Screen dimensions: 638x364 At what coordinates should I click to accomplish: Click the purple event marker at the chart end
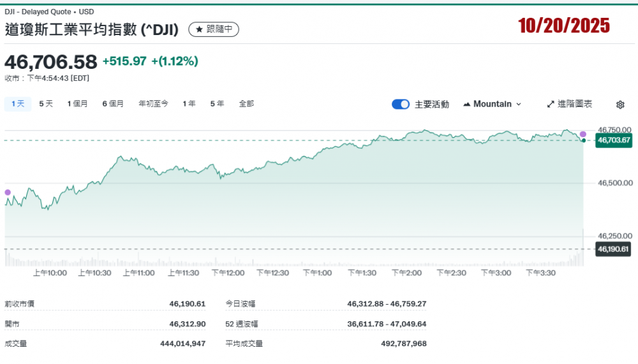pyautogui.click(x=582, y=134)
